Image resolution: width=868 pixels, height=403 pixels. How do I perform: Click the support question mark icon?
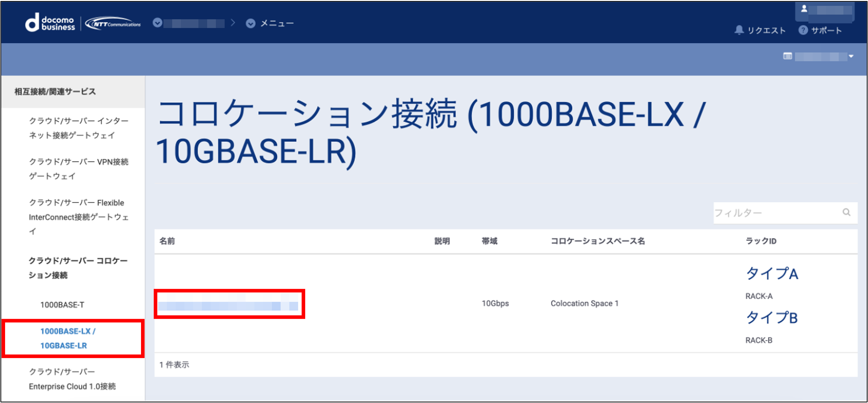[x=803, y=30]
